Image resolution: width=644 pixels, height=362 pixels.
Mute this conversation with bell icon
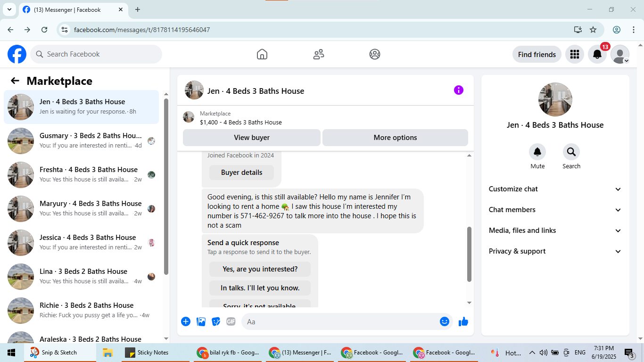(537, 152)
